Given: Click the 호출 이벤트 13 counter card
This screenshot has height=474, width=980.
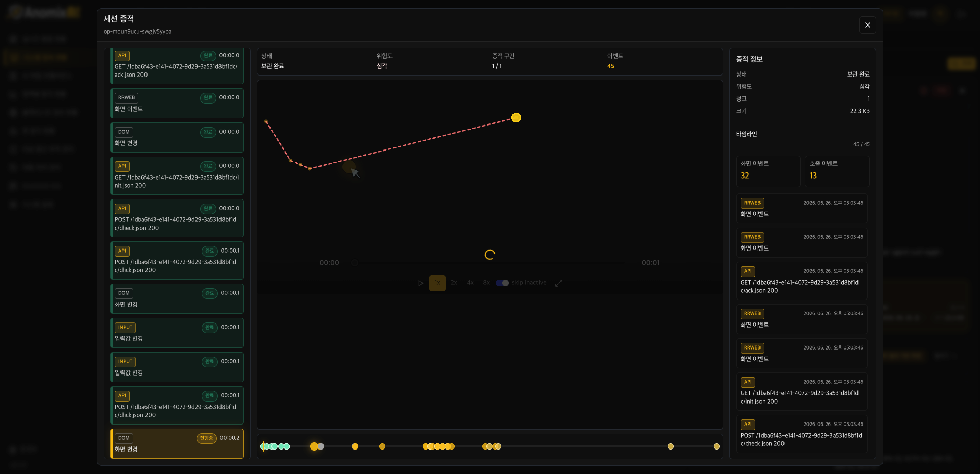Looking at the screenshot, I should pos(837,171).
